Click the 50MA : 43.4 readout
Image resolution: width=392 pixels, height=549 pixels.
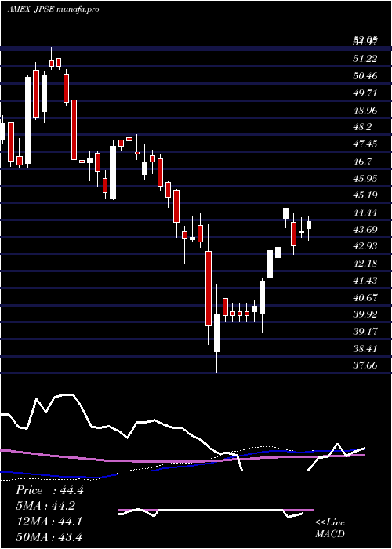click(49, 536)
